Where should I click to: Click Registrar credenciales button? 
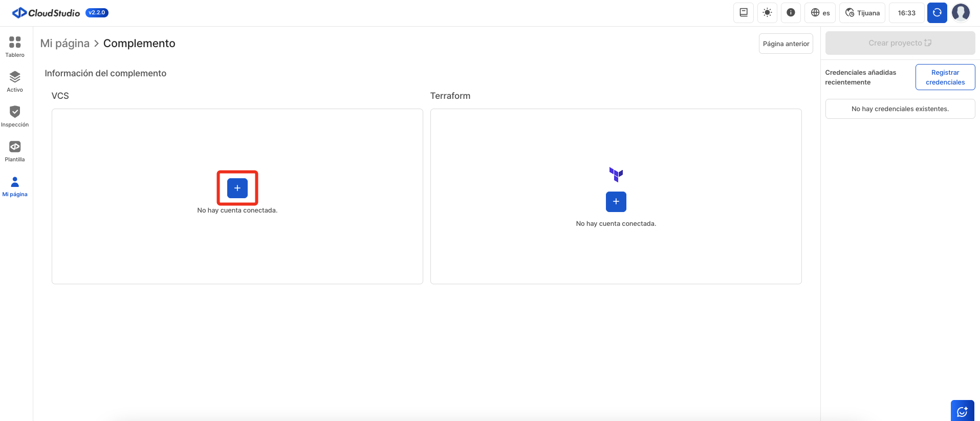pos(945,77)
